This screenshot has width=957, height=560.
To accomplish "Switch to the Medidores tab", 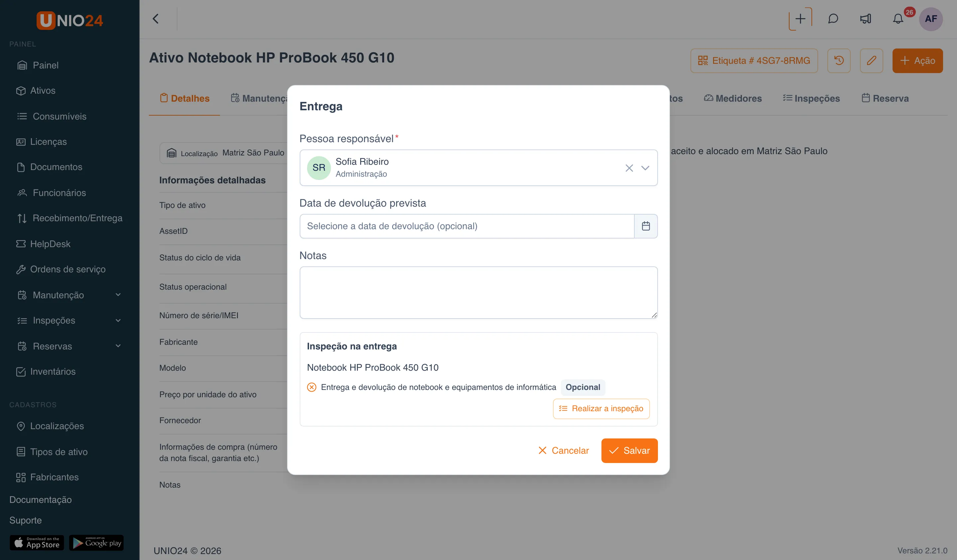I will [733, 98].
